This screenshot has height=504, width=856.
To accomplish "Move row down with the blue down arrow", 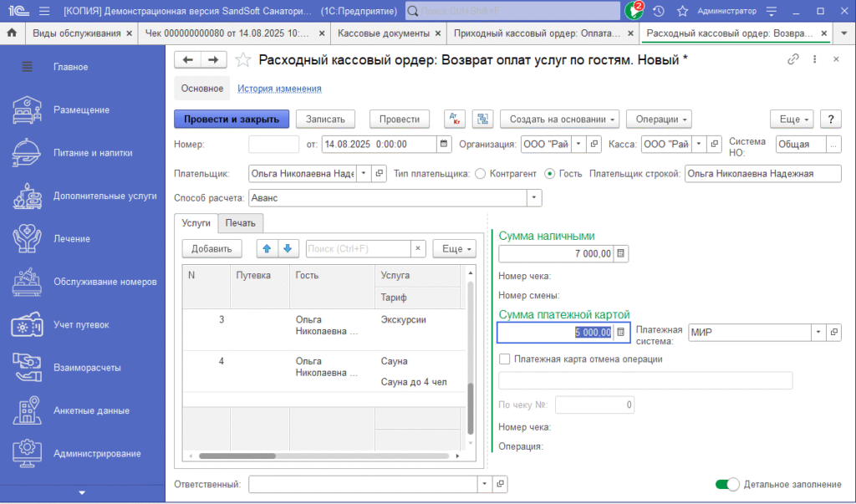I will (287, 248).
